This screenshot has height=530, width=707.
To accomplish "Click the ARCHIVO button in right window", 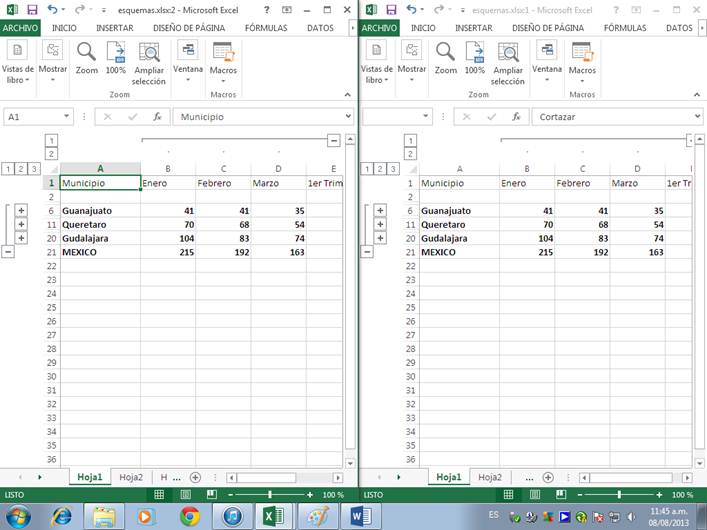I will coord(379,29).
